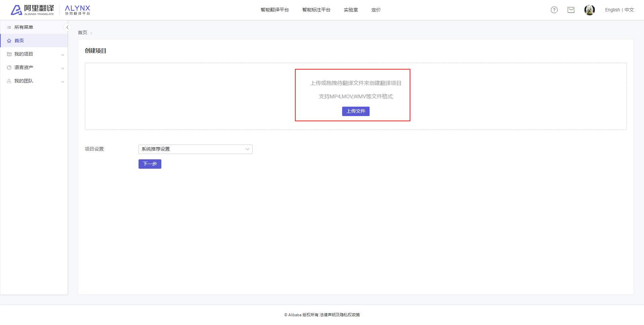The width and height of the screenshot is (644, 325).
Task: Click the home icon beside 首页
Action: point(9,41)
